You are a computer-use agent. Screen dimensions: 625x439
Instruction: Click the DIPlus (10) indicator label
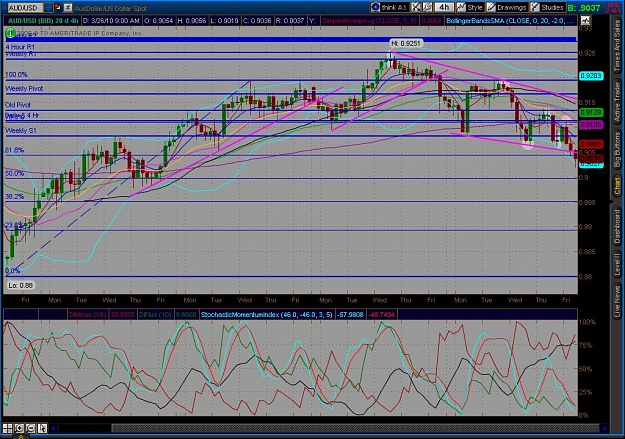[157, 315]
